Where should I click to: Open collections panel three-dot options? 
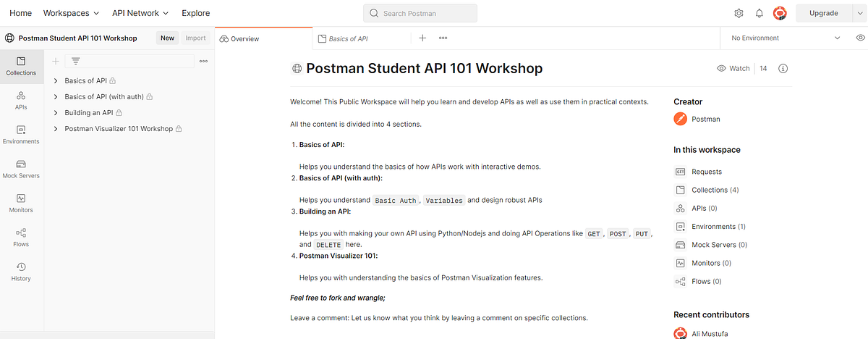(x=204, y=61)
